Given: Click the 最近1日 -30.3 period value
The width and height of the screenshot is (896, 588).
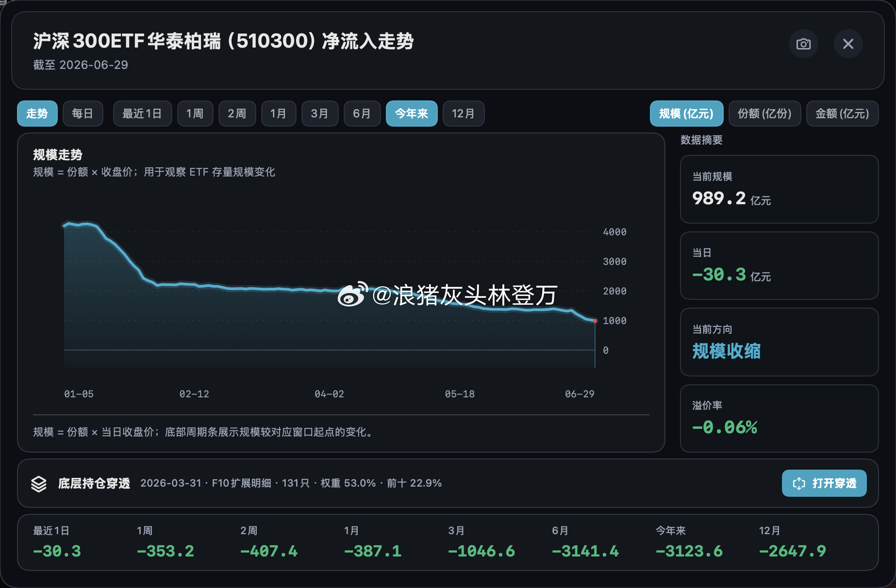Looking at the screenshot, I should click(57, 551).
